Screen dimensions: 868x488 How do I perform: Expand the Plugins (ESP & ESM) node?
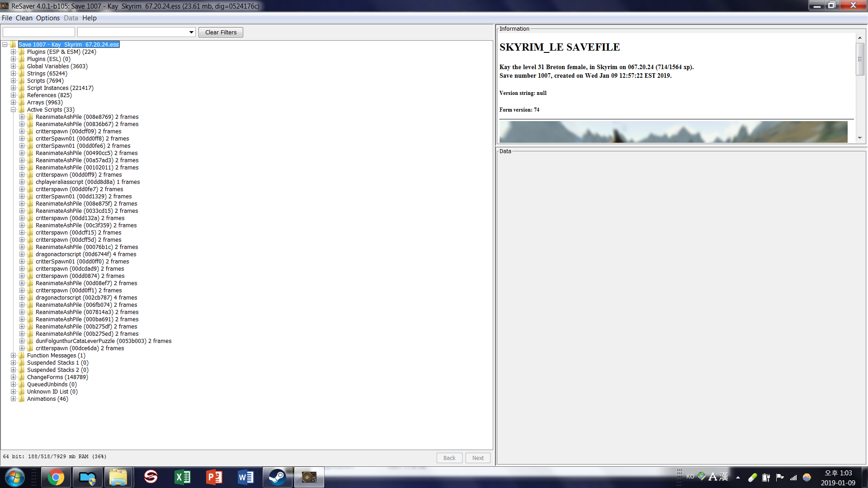14,52
